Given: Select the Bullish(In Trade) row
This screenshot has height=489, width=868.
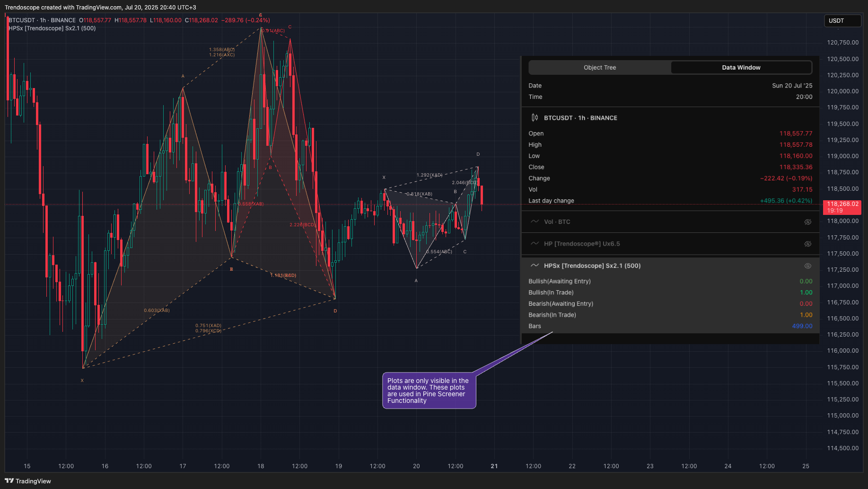Looking at the screenshot, I should [670, 293].
